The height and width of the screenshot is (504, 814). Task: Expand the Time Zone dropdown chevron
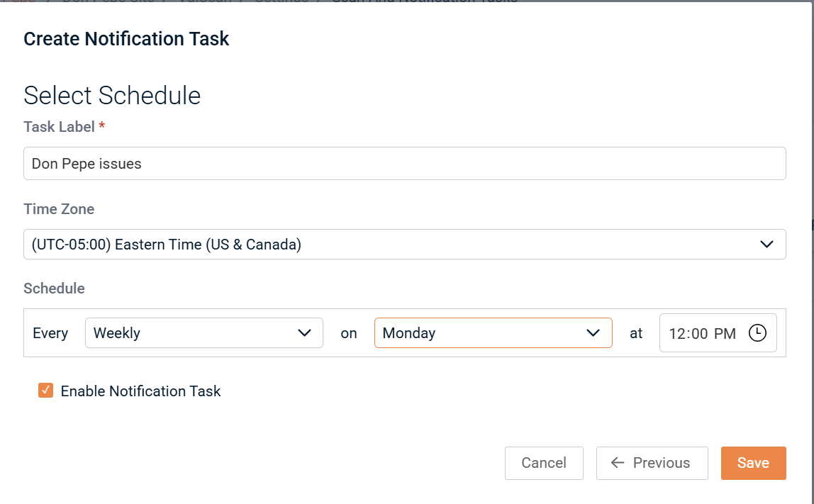766,245
